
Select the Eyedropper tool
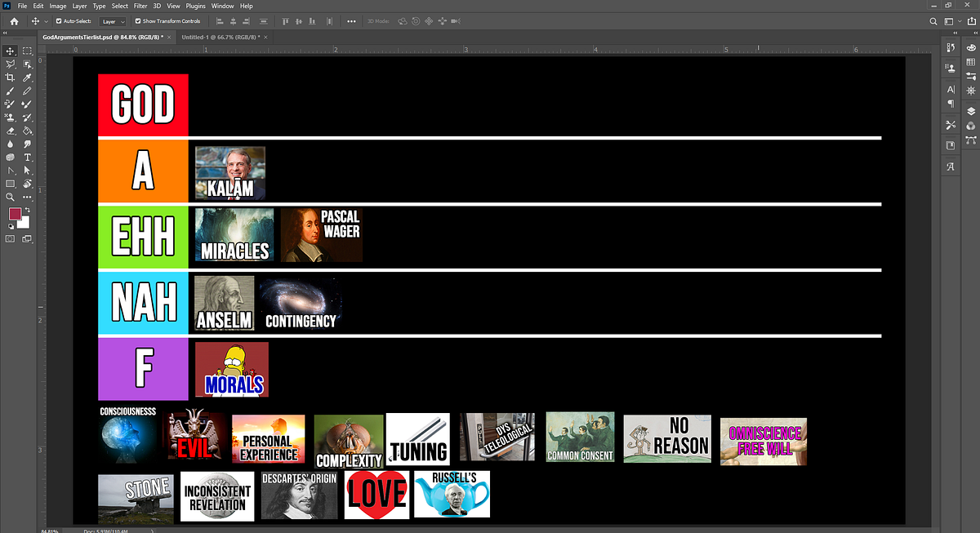tap(28, 78)
